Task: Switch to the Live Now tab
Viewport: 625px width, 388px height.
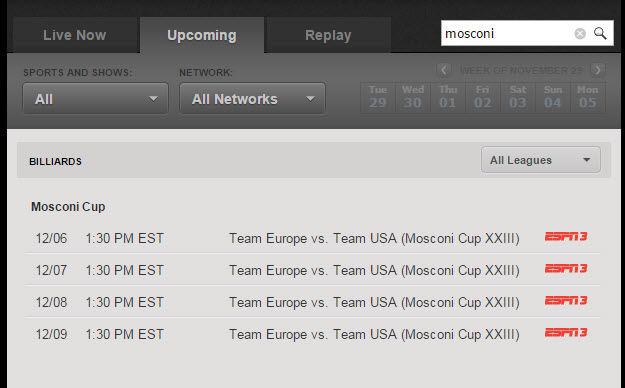Action: point(75,35)
